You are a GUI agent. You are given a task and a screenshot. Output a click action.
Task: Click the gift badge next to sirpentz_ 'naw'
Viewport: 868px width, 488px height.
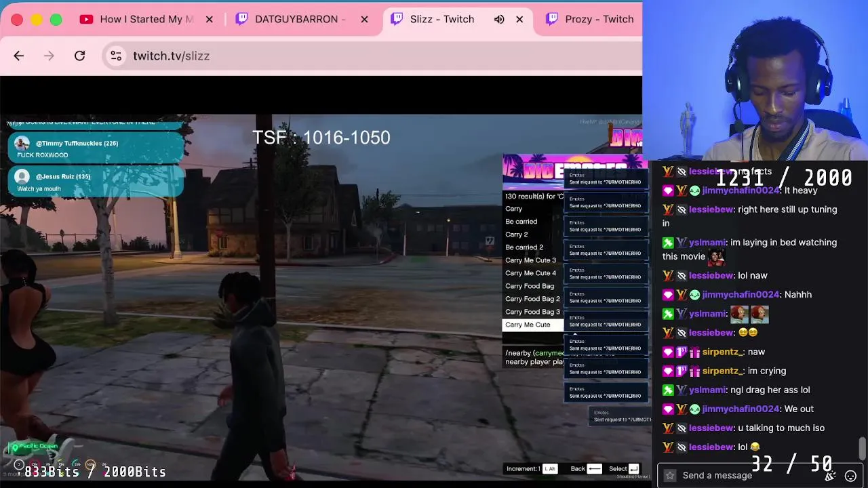tap(694, 352)
